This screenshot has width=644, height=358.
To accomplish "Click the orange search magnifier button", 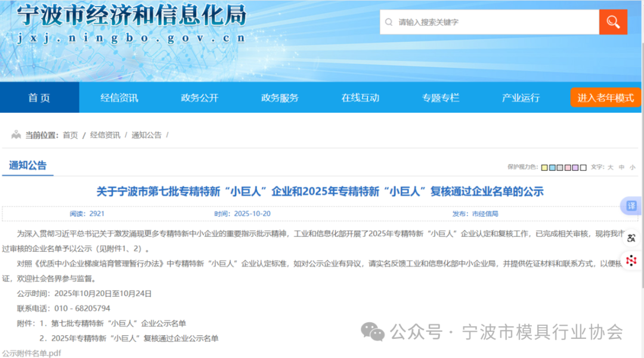I will point(613,22).
